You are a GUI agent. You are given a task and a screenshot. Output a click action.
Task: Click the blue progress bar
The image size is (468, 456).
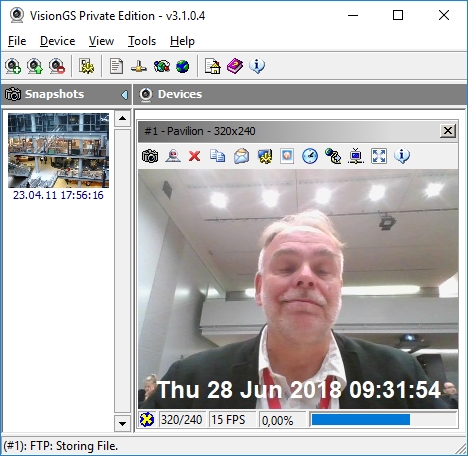point(361,420)
